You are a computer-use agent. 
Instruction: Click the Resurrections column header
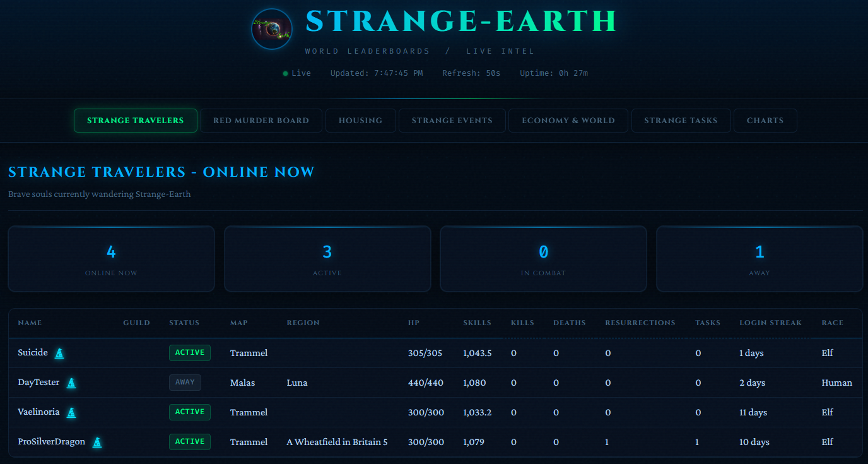pos(640,323)
